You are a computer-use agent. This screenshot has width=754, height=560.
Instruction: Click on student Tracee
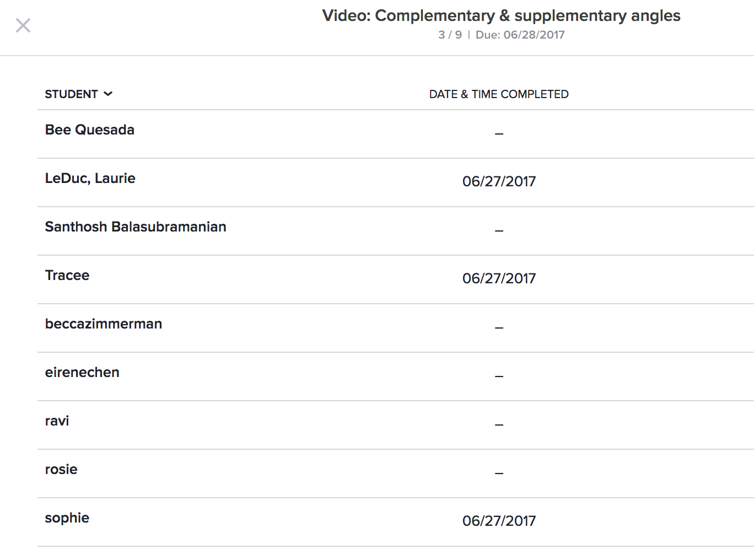point(67,276)
